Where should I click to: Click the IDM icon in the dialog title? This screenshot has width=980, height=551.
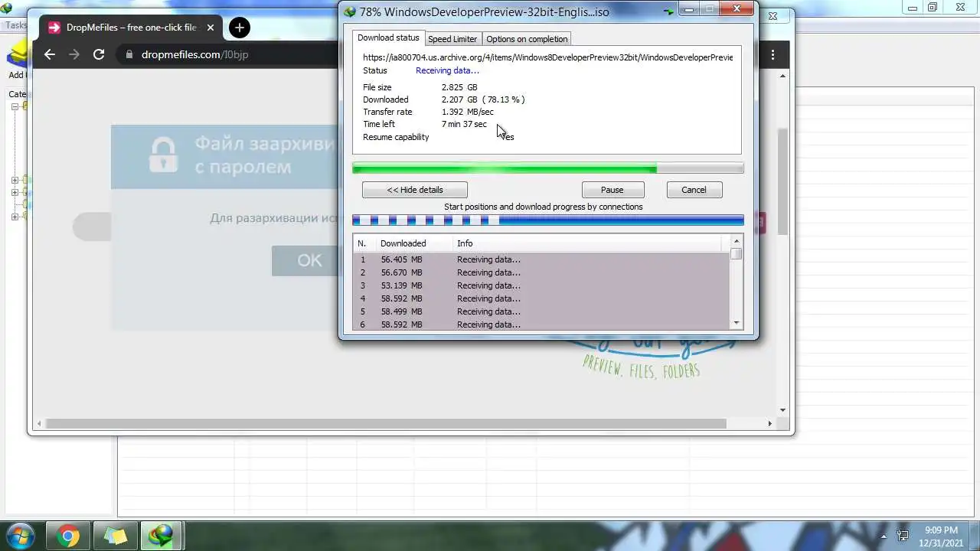click(x=350, y=11)
